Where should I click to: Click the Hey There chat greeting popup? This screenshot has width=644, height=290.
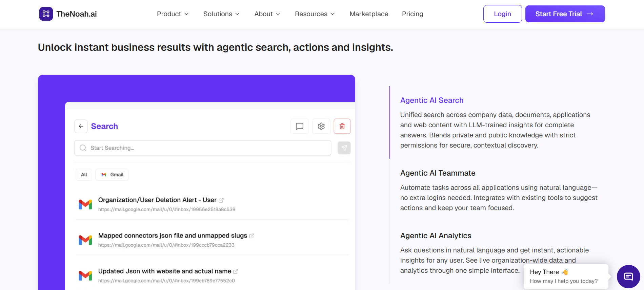(566, 276)
